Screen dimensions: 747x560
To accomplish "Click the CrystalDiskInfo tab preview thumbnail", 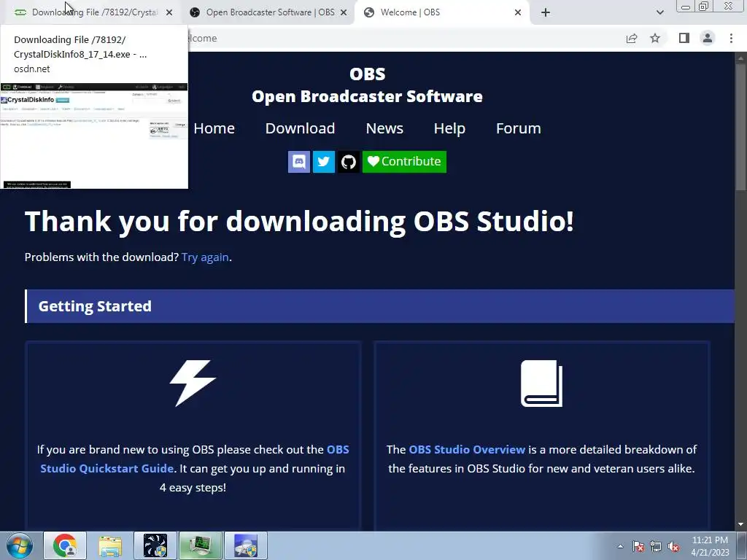I will click(x=94, y=136).
